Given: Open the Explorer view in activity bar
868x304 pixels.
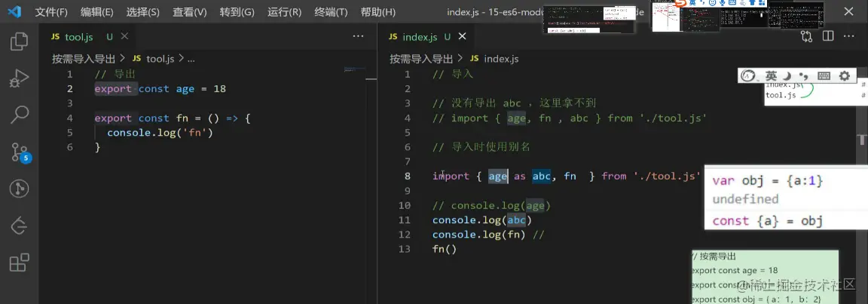Looking at the screenshot, I should (20, 42).
